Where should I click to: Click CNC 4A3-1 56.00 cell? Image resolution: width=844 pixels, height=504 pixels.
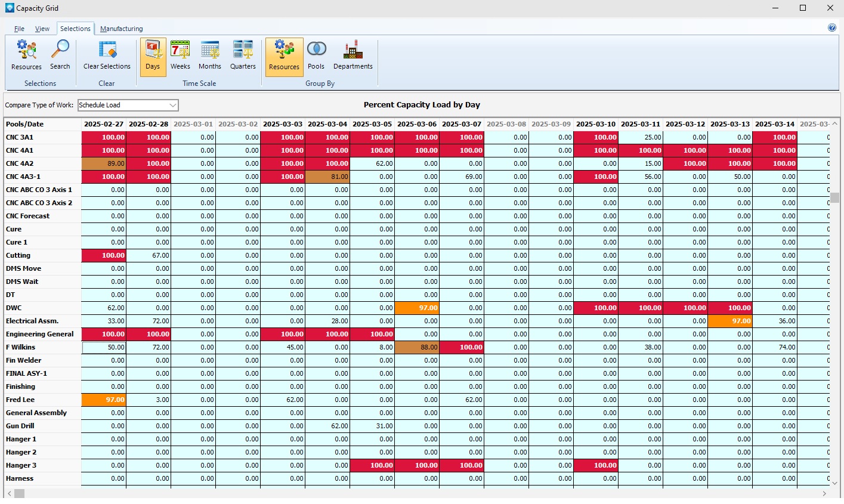[x=641, y=177]
